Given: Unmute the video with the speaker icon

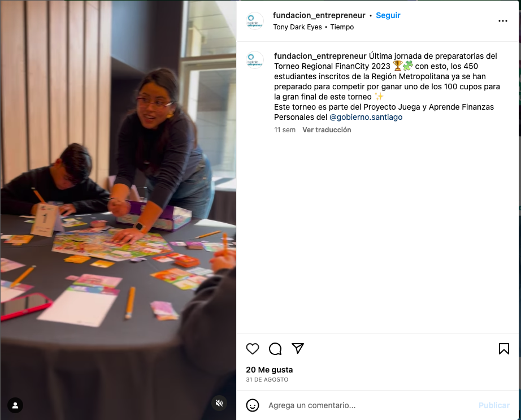Looking at the screenshot, I should (x=219, y=403).
